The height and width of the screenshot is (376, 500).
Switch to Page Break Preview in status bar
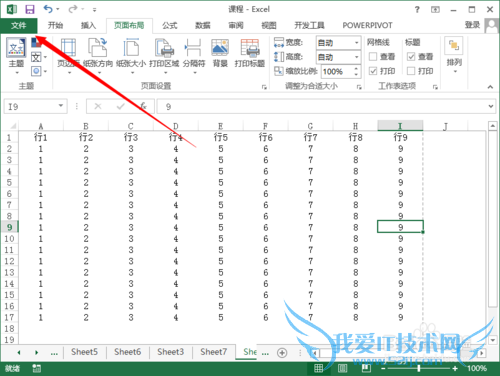pyautogui.click(x=366, y=368)
